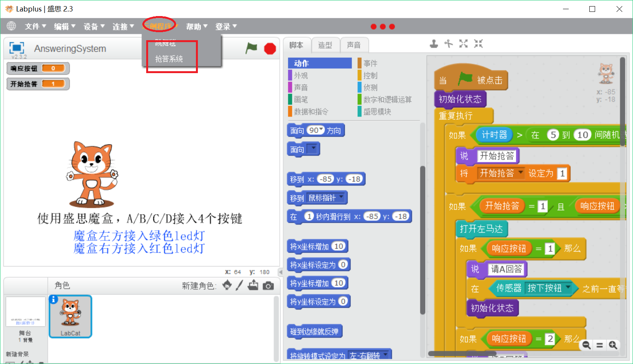Paint a new sprite with brush icon
633x364 pixels.
(240, 285)
